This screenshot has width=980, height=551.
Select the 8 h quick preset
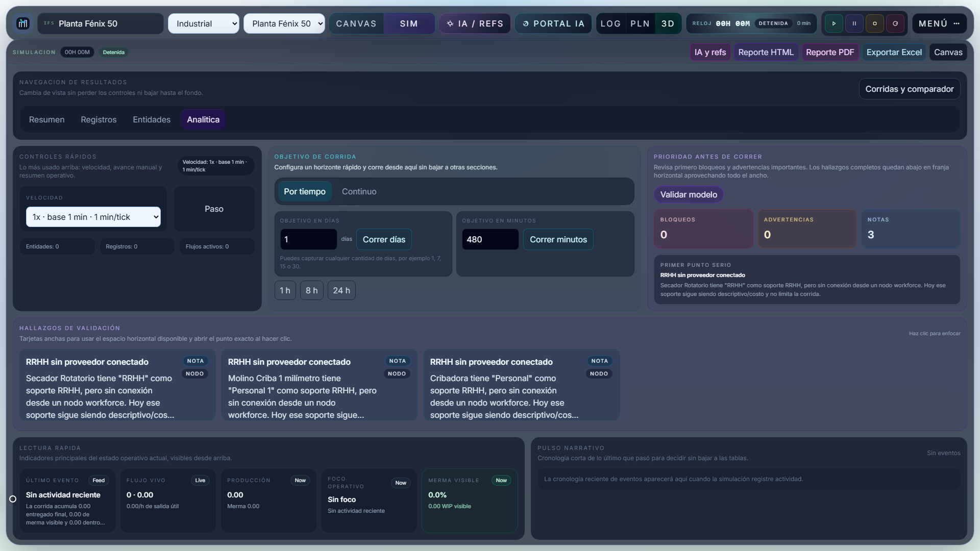[x=312, y=290]
